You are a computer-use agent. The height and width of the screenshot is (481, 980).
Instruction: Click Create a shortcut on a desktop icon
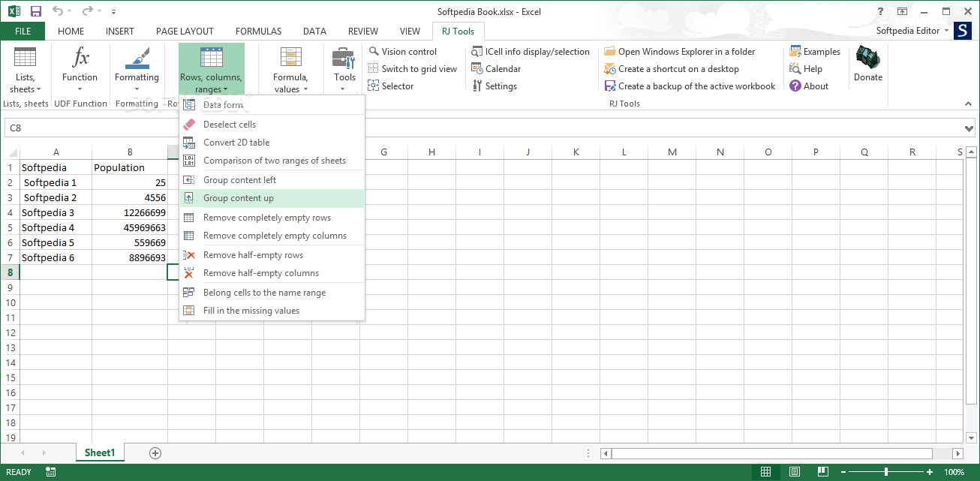[610, 69]
